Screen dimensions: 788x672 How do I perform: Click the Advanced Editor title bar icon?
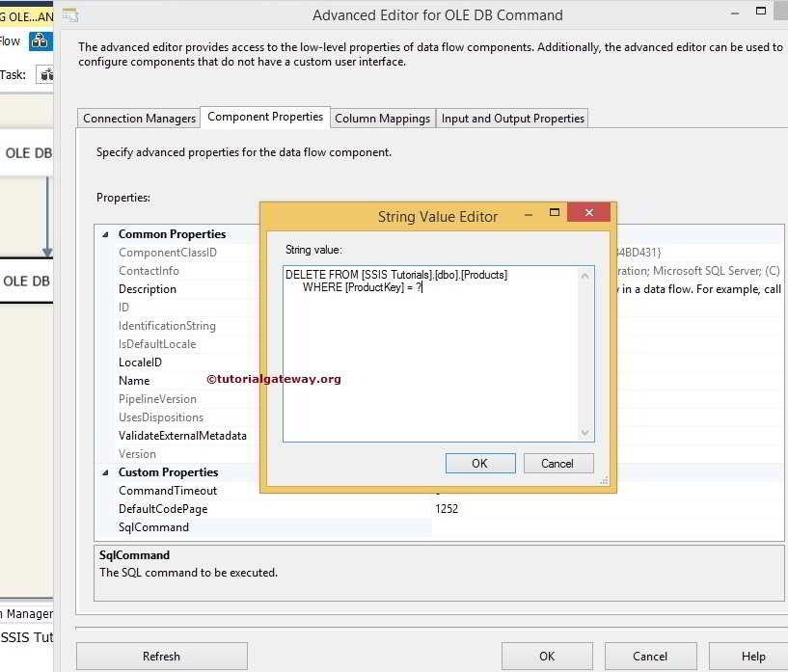pos(68,15)
